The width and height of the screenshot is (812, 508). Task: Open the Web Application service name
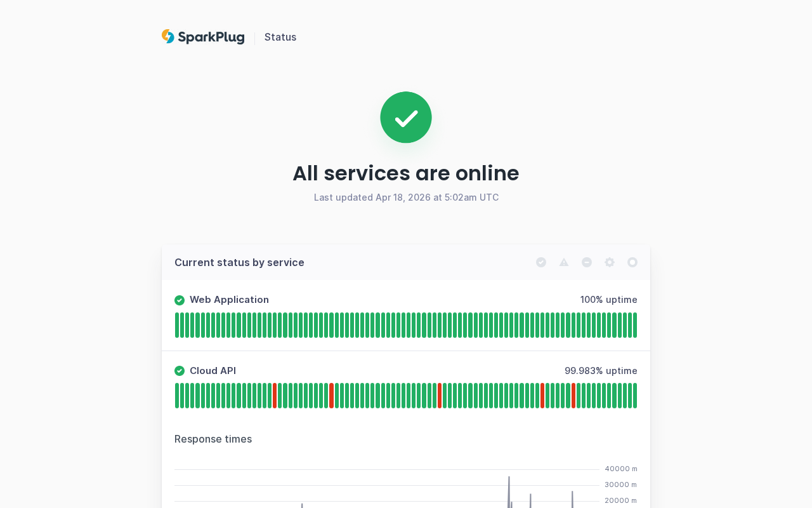229,300
